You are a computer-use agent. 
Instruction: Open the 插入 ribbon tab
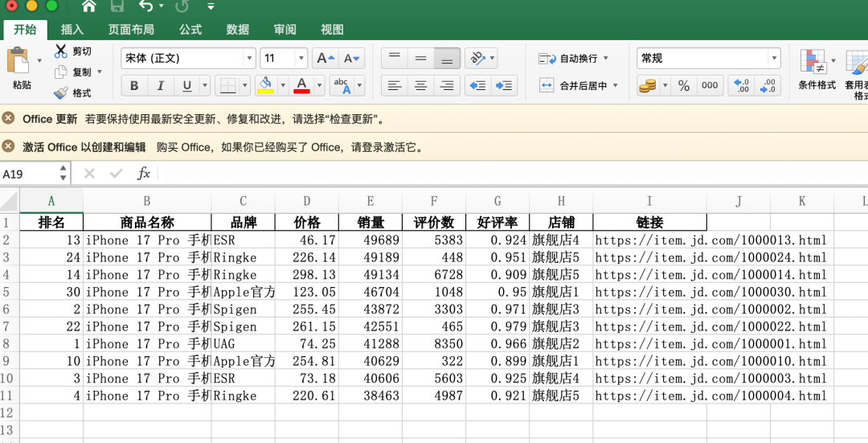(x=72, y=30)
